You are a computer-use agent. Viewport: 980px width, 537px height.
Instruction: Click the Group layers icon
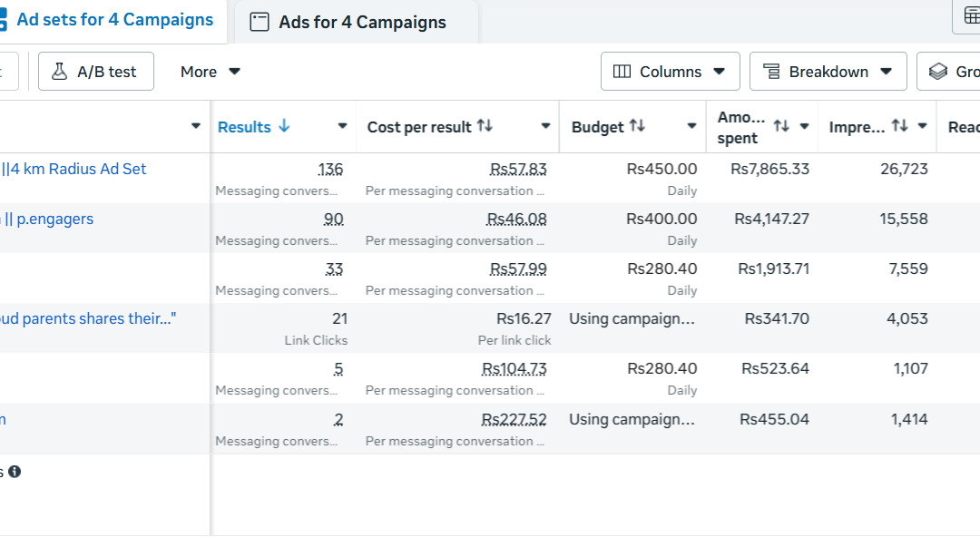click(x=938, y=72)
